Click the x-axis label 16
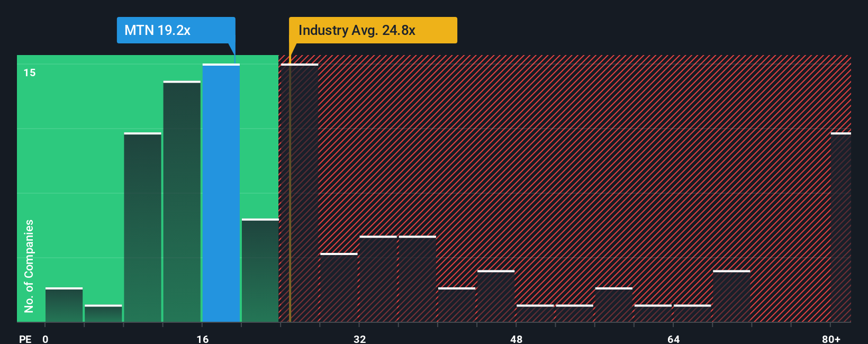The image size is (868, 344). pyautogui.click(x=203, y=339)
